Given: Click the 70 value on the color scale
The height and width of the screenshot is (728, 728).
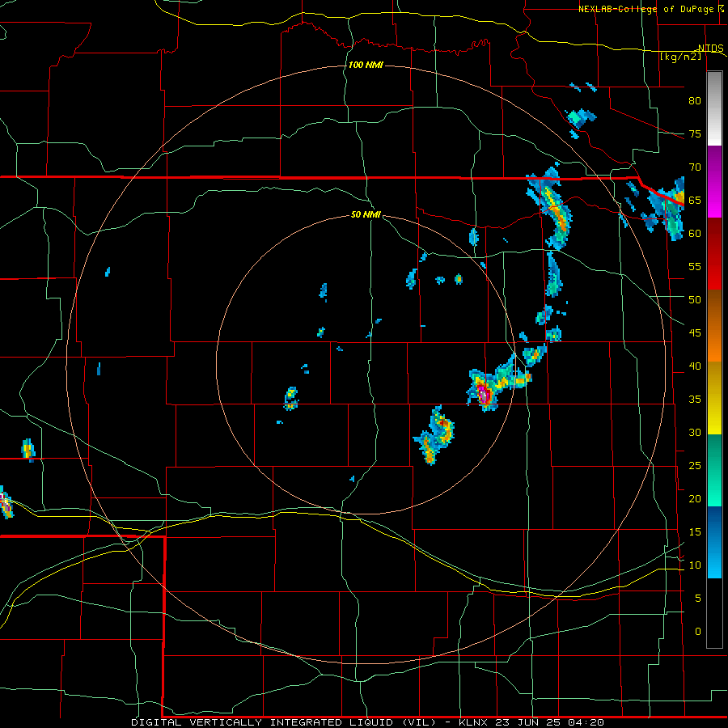Looking at the screenshot, I should (x=695, y=167).
